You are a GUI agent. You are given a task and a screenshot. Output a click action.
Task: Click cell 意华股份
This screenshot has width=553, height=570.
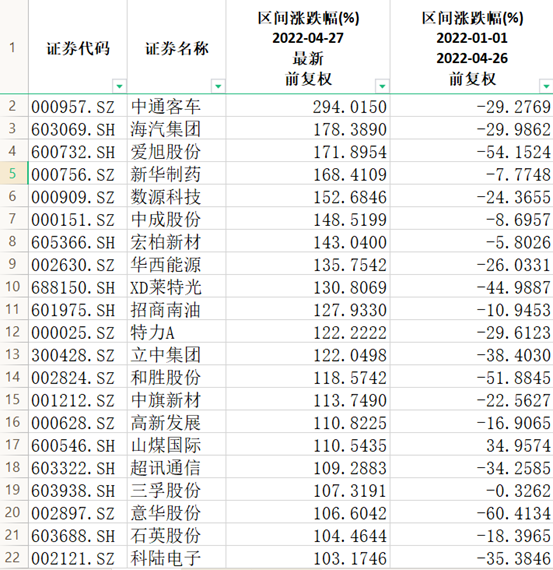(x=177, y=512)
